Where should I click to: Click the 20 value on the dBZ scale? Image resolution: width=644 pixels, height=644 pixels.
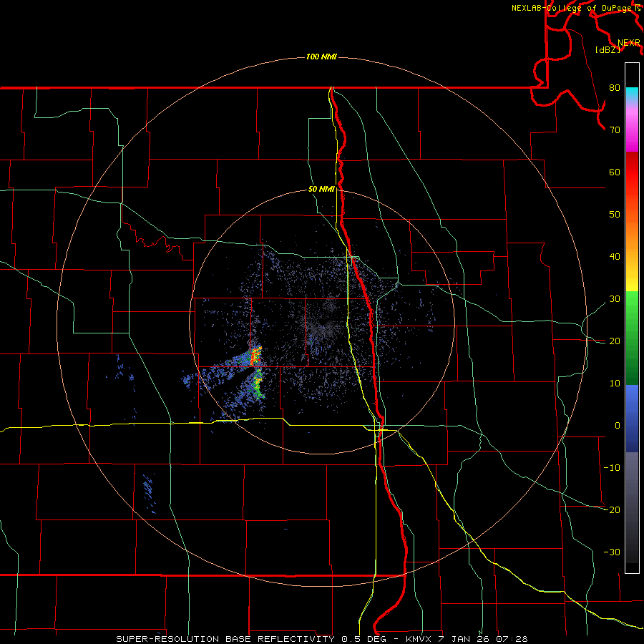click(615, 341)
